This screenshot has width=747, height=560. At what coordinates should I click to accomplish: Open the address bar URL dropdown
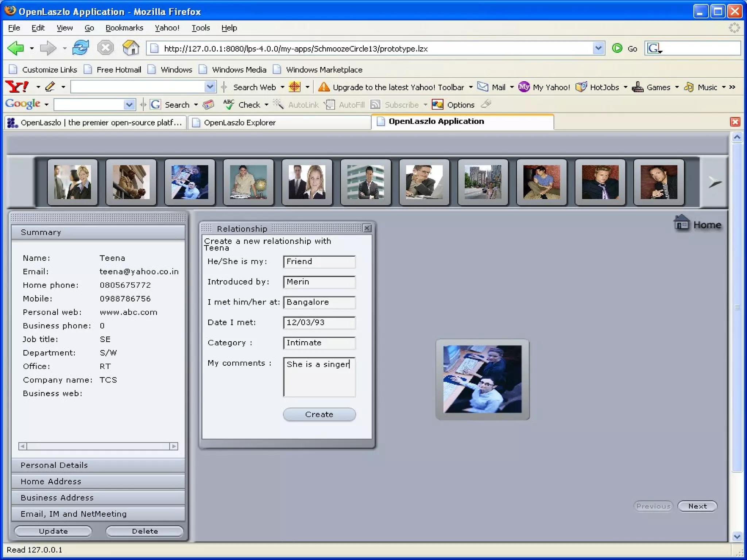pyautogui.click(x=598, y=48)
